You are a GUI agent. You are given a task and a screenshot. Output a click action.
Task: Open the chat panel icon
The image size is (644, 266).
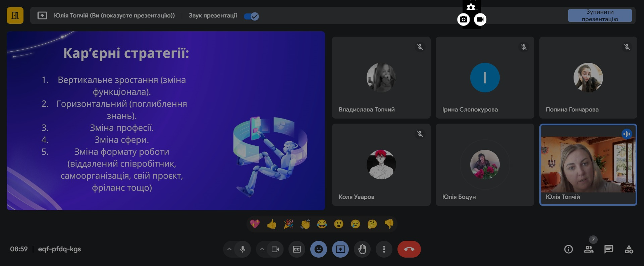coord(608,249)
